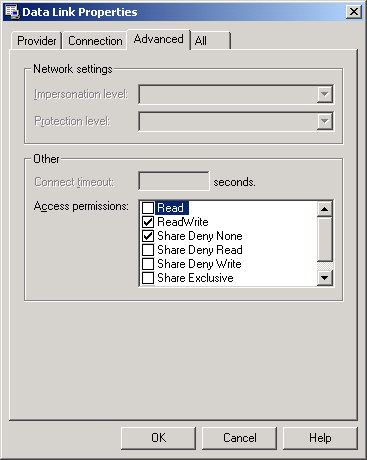Uncheck the ReadWrite permission checkbox
Viewport: 367px width, 460px height.
pyautogui.click(x=148, y=222)
